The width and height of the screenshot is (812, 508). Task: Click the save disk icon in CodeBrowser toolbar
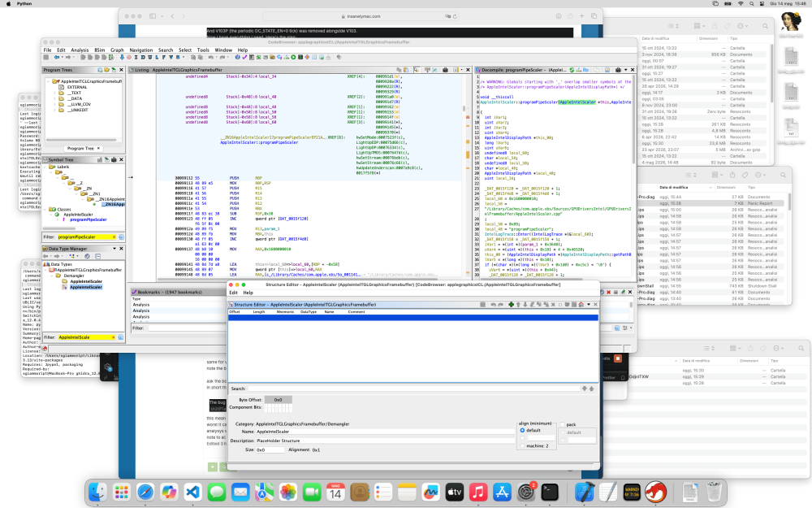pos(46,58)
